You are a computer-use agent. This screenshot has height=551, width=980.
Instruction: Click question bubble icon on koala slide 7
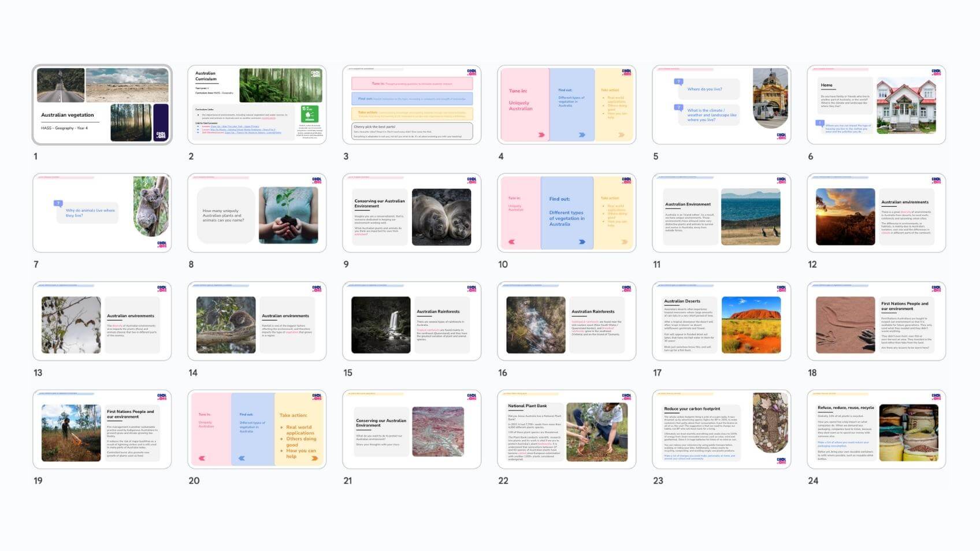(x=58, y=203)
